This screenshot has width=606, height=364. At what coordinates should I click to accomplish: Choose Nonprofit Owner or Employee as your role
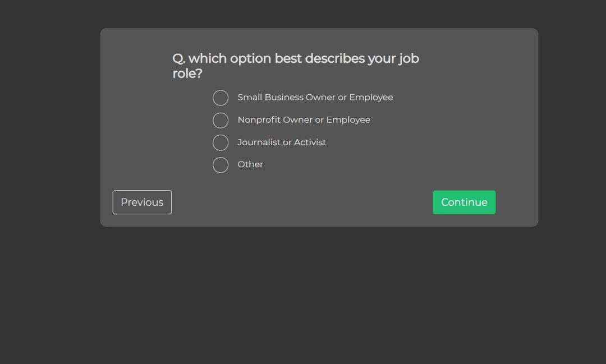point(221,120)
